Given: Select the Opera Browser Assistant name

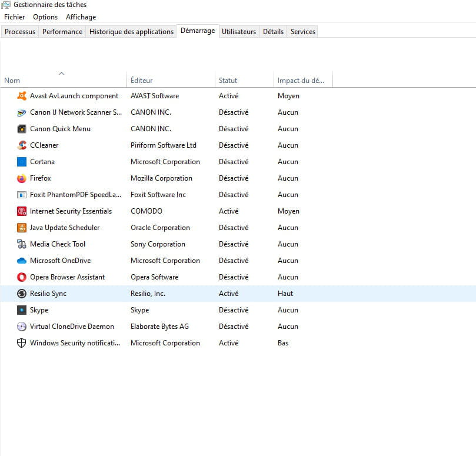Looking at the screenshot, I should point(68,277).
